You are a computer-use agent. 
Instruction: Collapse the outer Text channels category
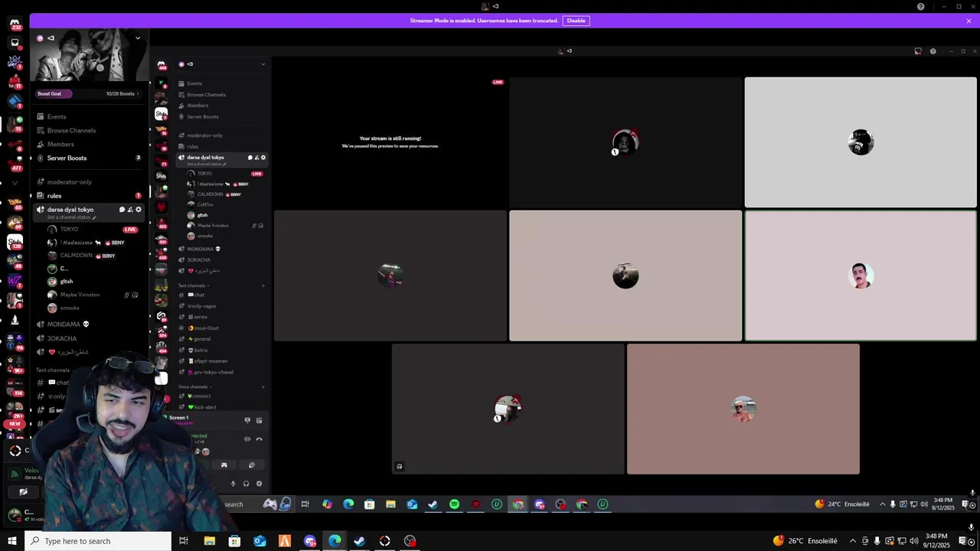(x=54, y=370)
